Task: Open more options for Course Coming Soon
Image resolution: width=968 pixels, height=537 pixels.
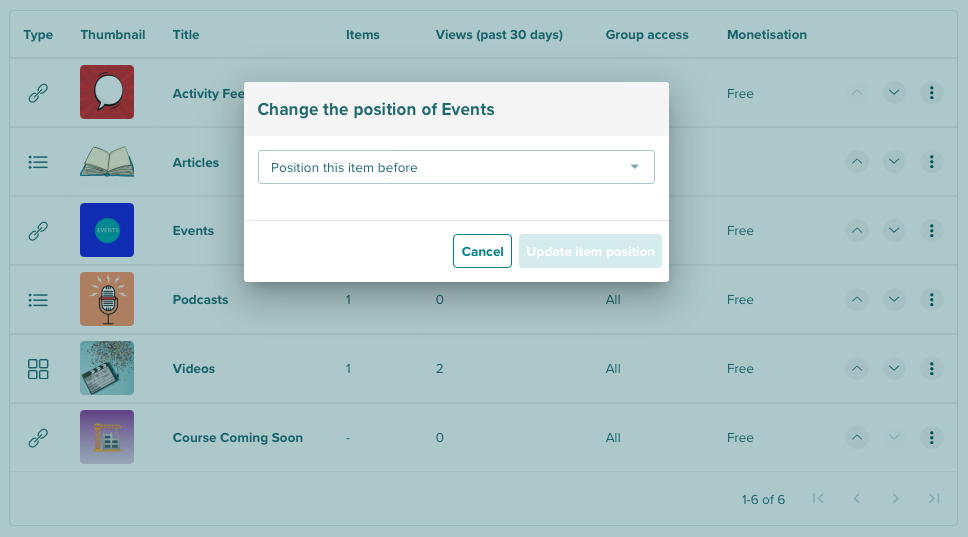Action: (x=932, y=438)
